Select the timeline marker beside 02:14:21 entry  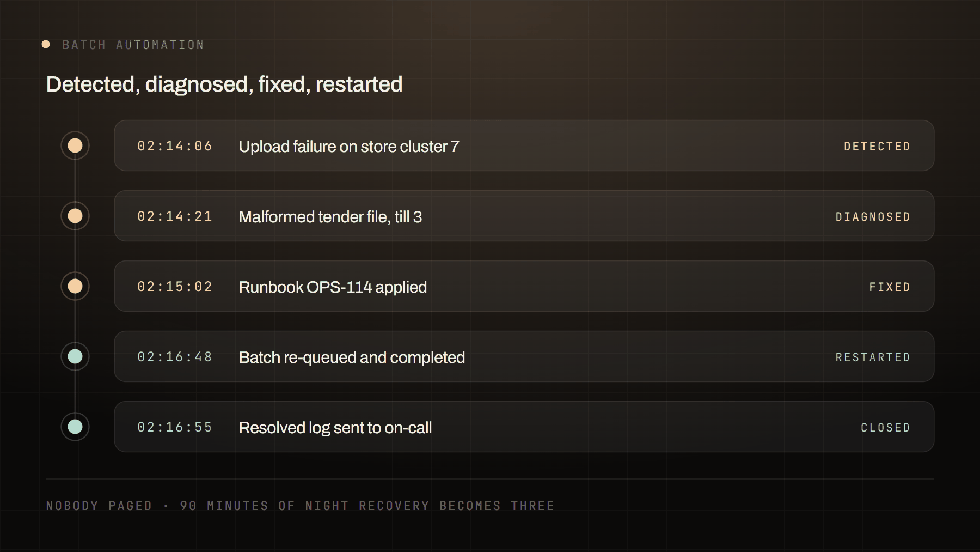point(75,216)
